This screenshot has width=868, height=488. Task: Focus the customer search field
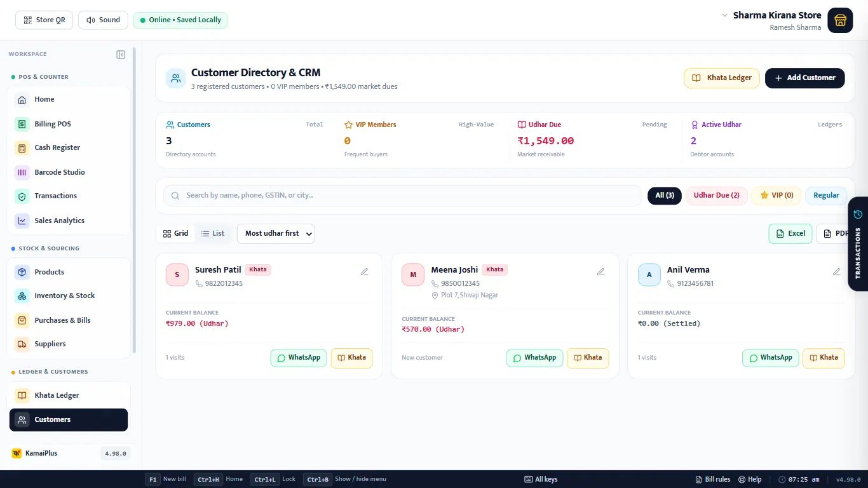pyautogui.click(x=402, y=196)
